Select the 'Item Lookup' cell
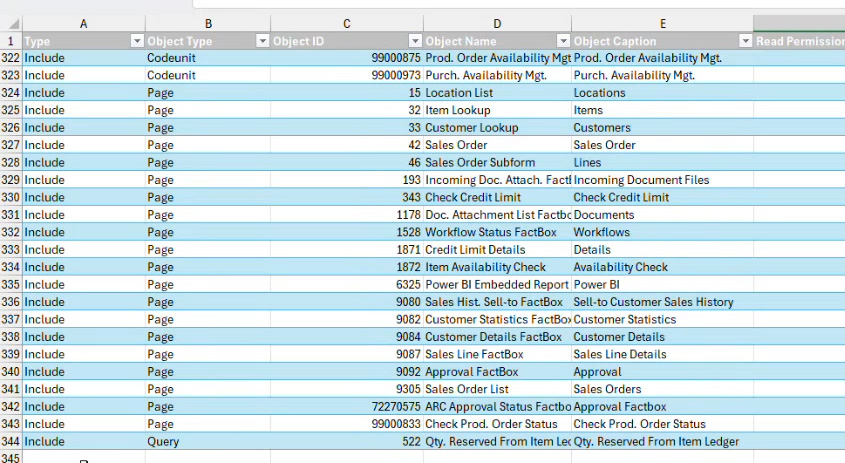Viewport: 845px width, 463px height. coord(497,110)
